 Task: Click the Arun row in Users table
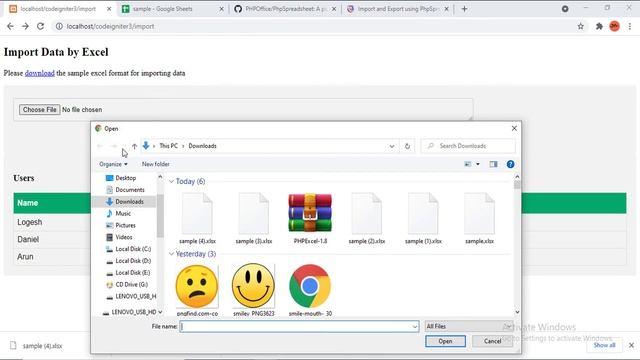(x=320, y=256)
